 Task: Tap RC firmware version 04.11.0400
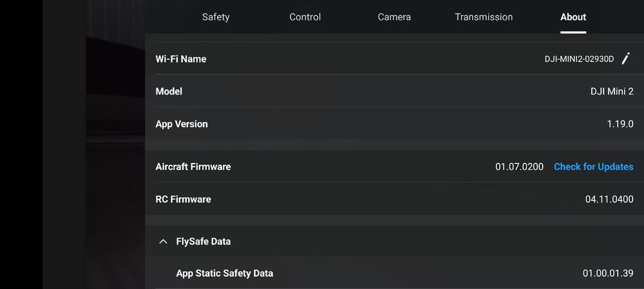click(609, 199)
